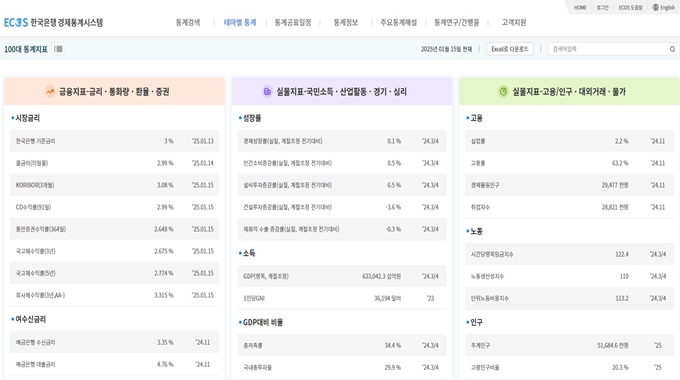Select the 회사채수익률(3년,AA-) row label
This screenshot has height=380, width=680.
(x=40, y=295)
